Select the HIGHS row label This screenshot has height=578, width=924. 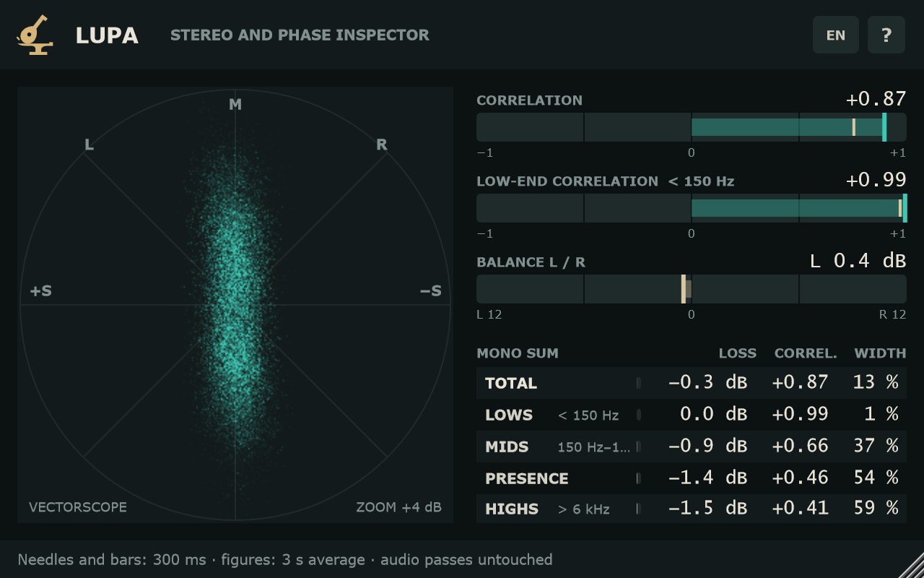click(512, 509)
